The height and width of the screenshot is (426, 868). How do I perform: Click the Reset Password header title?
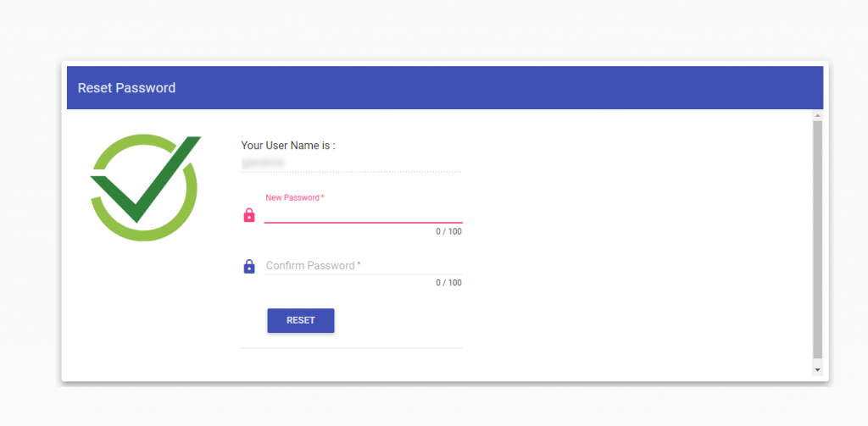(127, 88)
